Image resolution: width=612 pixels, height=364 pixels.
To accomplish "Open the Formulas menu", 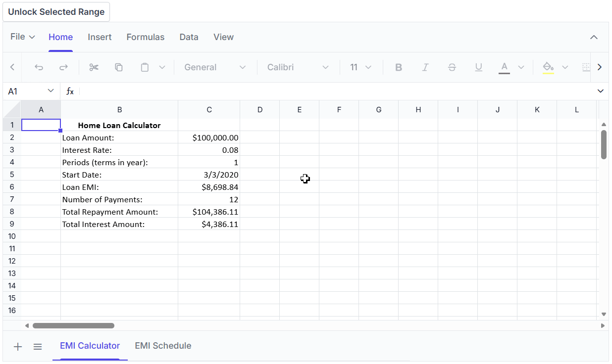I will (145, 37).
